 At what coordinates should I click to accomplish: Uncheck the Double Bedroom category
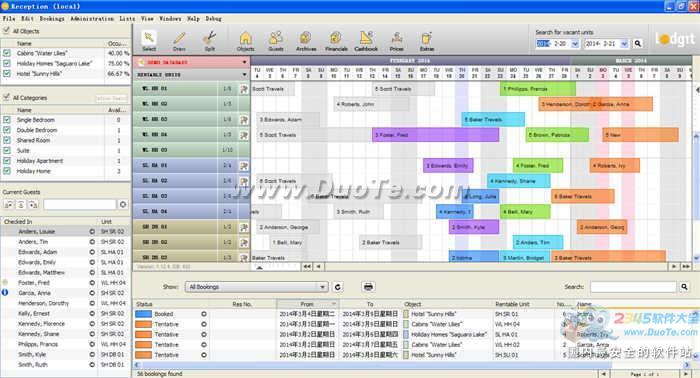pos(7,130)
